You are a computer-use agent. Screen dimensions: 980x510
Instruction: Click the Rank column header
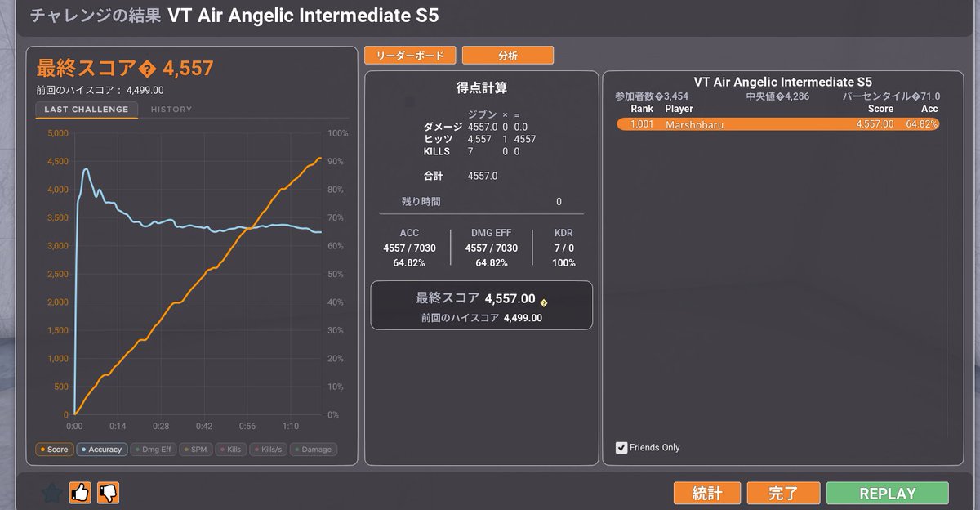tap(642, 109)
